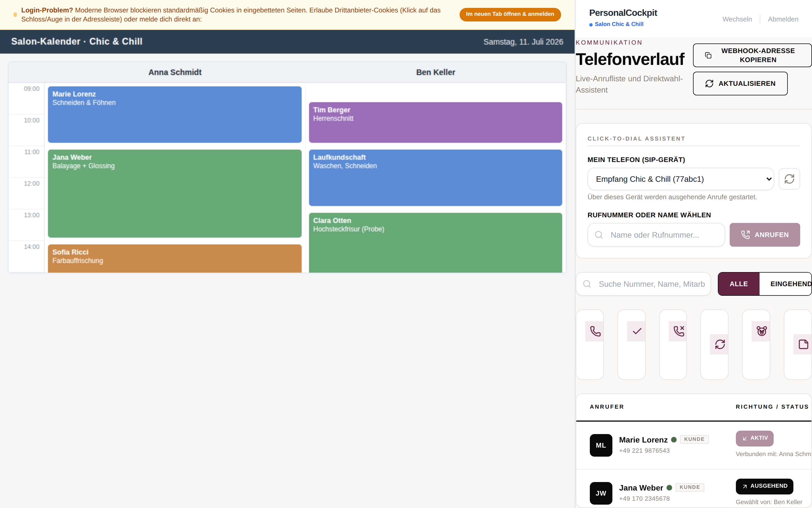Open Tim Berger Herrenschnitt appointment
The width and height of the screenshot is (812, 508).
coord(436,123)
